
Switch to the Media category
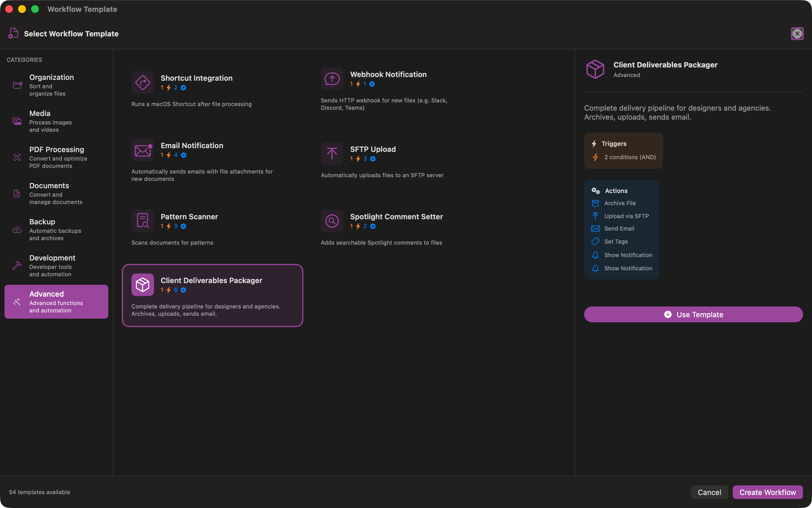point(56,121)
